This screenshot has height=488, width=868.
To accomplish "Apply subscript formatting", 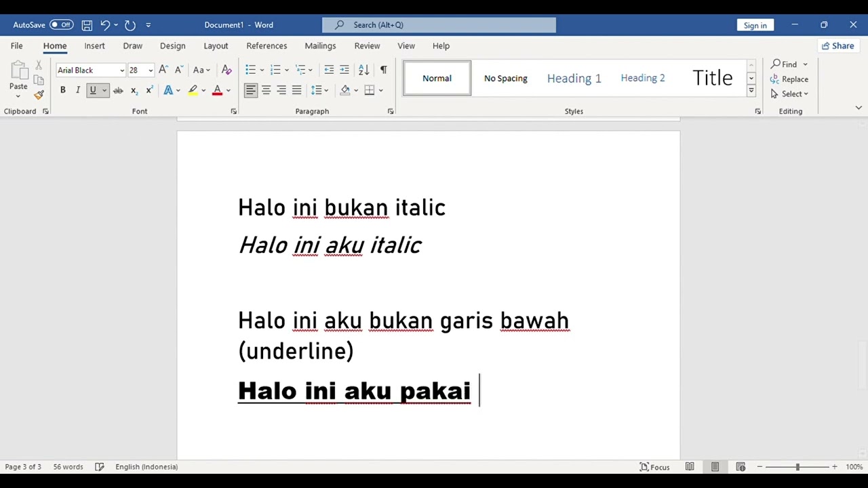I will point(134,90).
